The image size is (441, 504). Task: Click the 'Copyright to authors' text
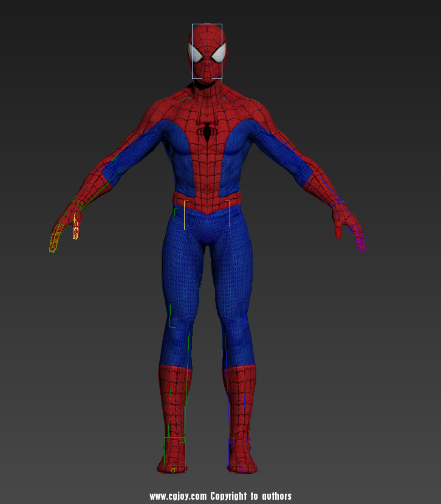click(251, 496)
